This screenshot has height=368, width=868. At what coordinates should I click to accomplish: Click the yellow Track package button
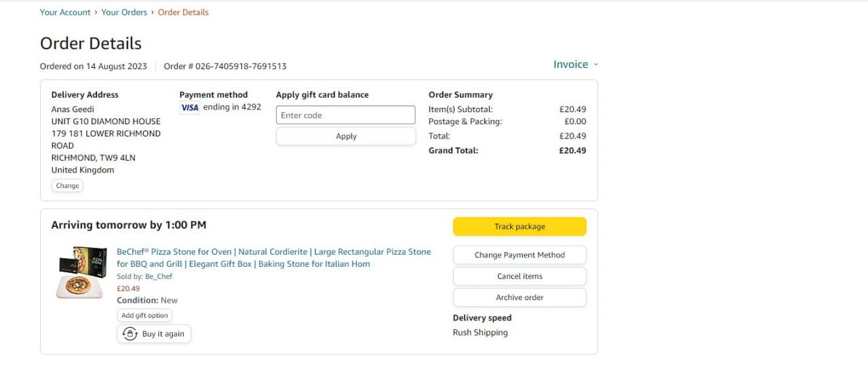(x=519, y=227)
